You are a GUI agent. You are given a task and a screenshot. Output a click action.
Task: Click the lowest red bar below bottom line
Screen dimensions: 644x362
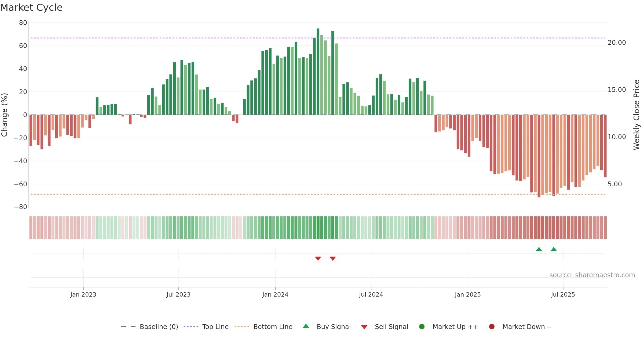[539, 156]
